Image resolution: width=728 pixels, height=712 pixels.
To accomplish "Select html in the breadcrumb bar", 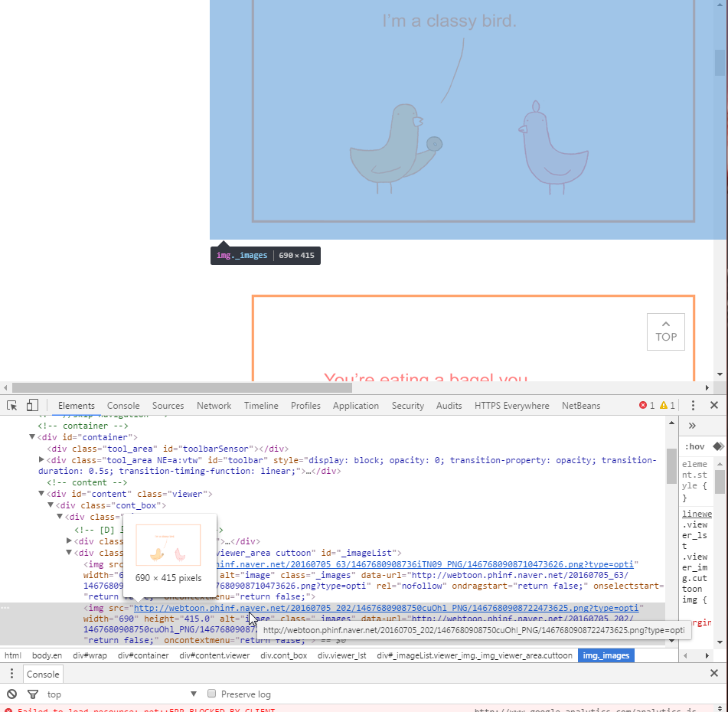I will click(x=13, y=655).
